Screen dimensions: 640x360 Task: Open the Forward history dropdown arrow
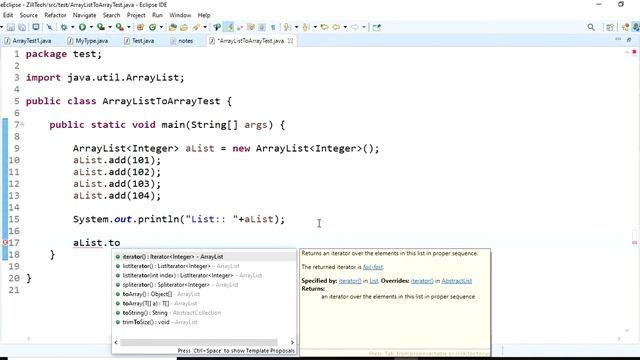point(364,27)
